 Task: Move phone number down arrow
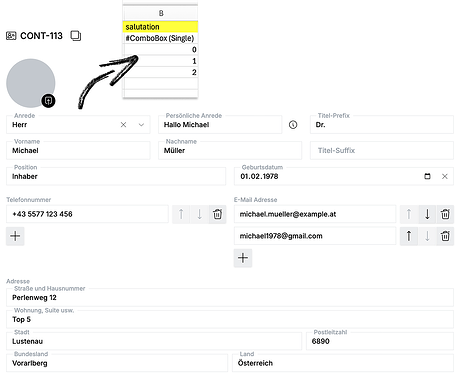coord(199,214)
